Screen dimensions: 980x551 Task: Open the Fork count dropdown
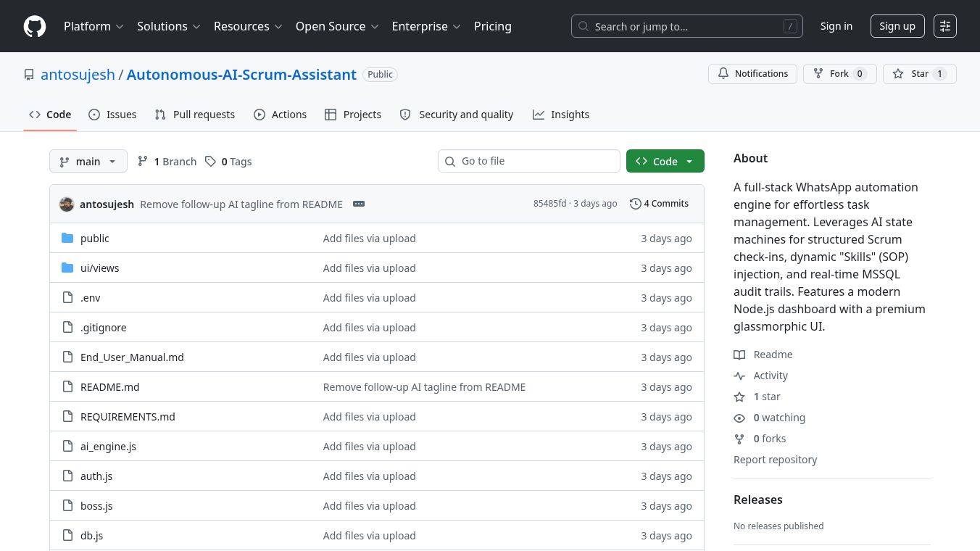click(x=859, y=73)
